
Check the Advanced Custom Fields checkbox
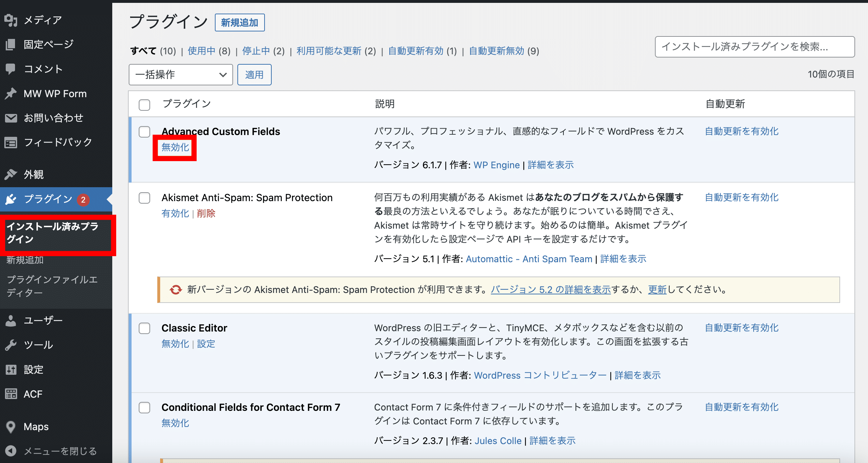point(144,132)
